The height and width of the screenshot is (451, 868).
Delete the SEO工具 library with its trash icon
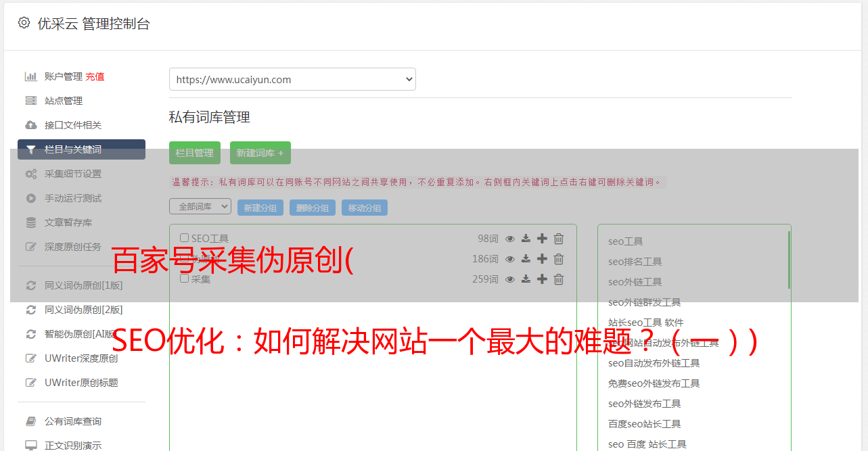click(x=559, y=239)
